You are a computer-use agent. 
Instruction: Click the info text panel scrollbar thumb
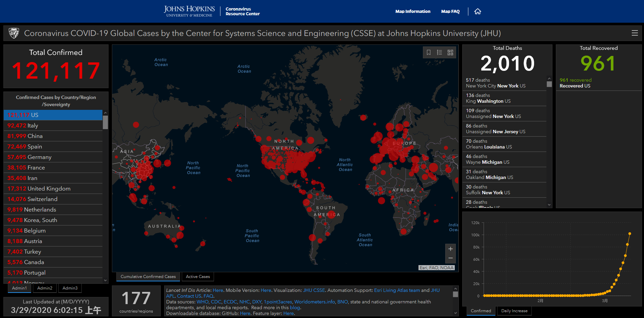click(x=455, y=294)
